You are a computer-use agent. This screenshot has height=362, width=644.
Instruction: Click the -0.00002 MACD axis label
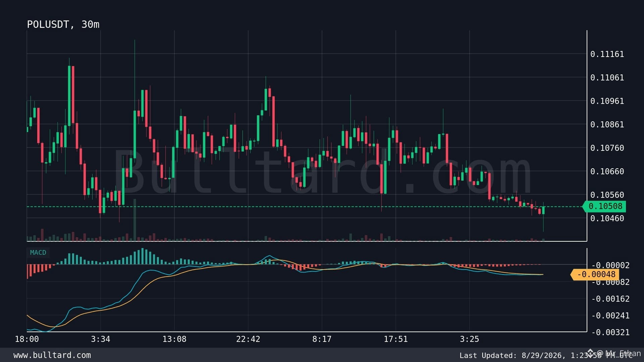610,265
